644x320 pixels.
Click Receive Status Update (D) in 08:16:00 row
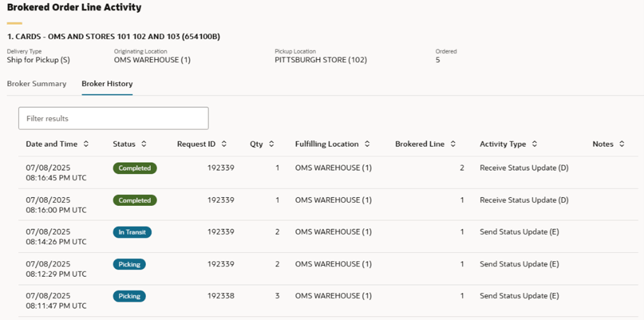[x=524, y=200]
